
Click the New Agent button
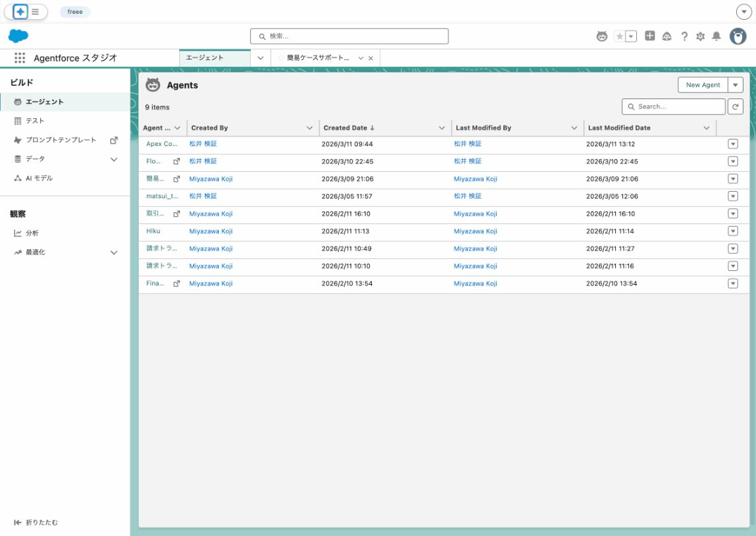(702, 85)
